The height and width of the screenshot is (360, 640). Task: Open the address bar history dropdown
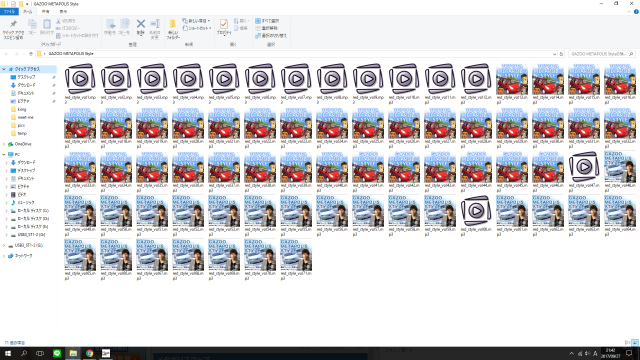(554, 54)
